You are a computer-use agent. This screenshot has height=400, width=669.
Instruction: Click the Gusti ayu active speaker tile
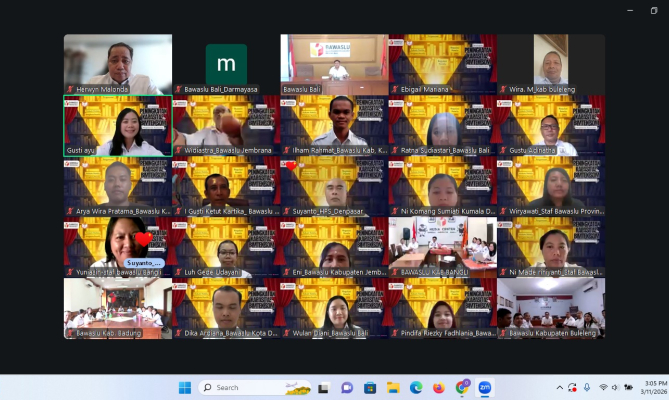pos(118,125)
